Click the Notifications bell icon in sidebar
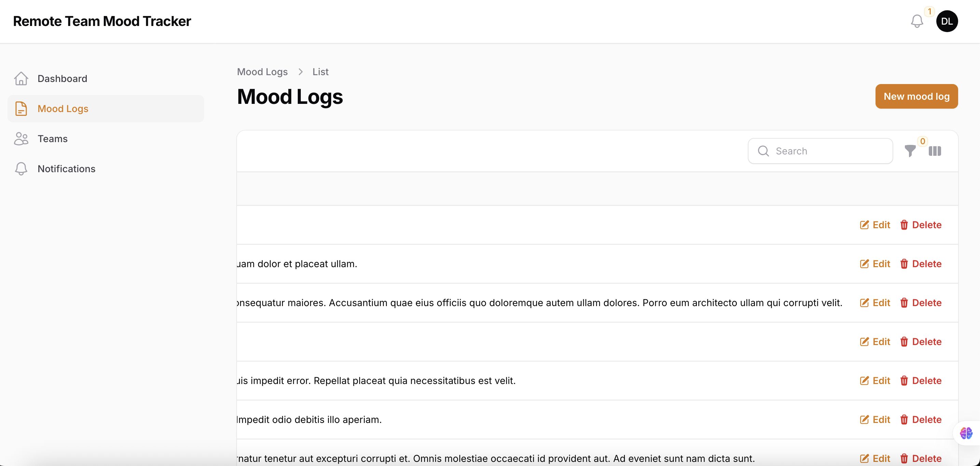 [x=21, y=169]
